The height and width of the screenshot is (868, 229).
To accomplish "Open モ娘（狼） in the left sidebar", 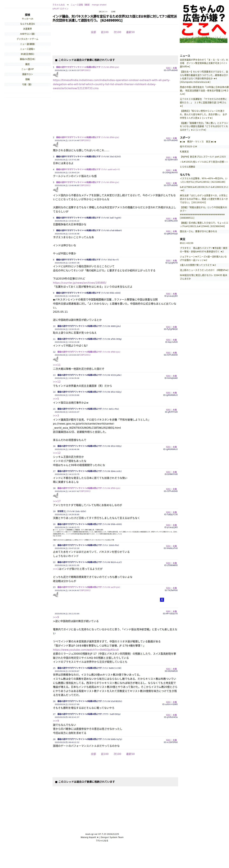I will (x=28, y=85).
